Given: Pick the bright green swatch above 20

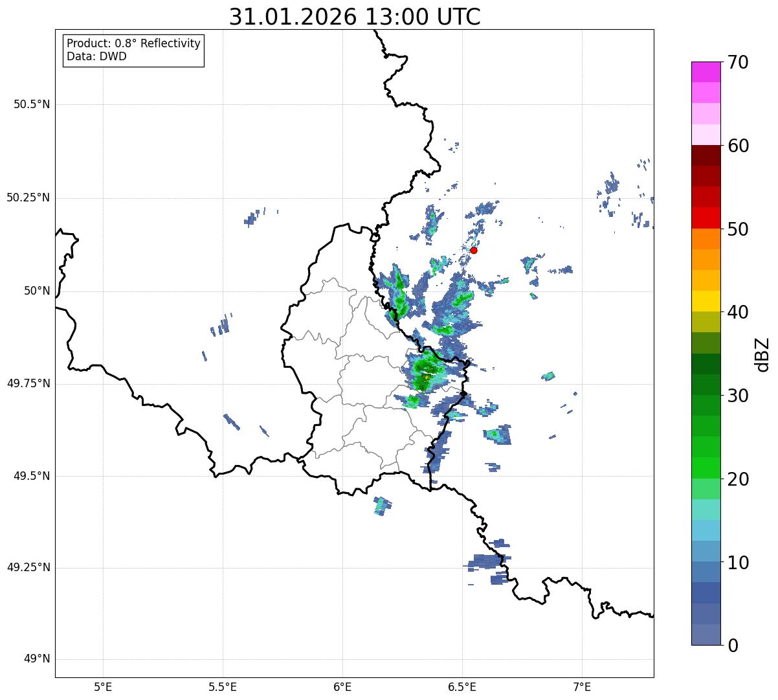Looking at the screenshot, I should tap(706, 468).
